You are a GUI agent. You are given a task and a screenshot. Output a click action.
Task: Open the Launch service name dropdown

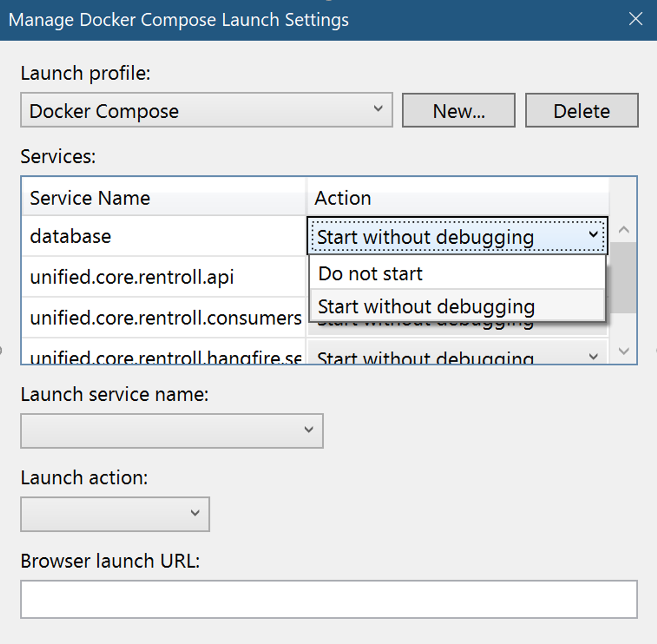pyautogui.click(x=172, y=431)
